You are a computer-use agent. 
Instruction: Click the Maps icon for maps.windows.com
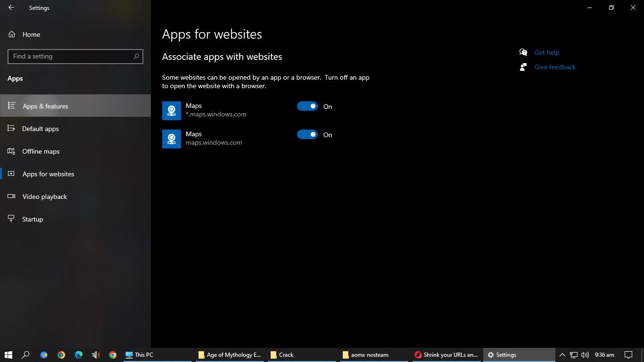(172, 139)
